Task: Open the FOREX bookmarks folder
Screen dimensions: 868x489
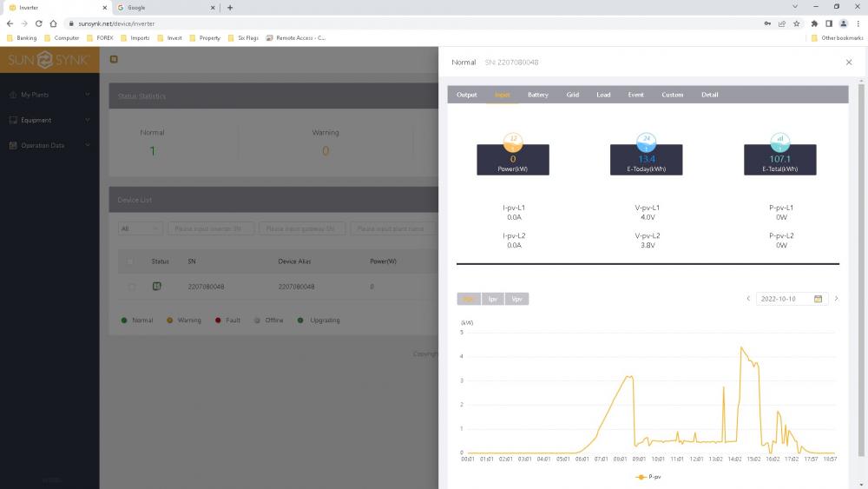Action: 100,38
